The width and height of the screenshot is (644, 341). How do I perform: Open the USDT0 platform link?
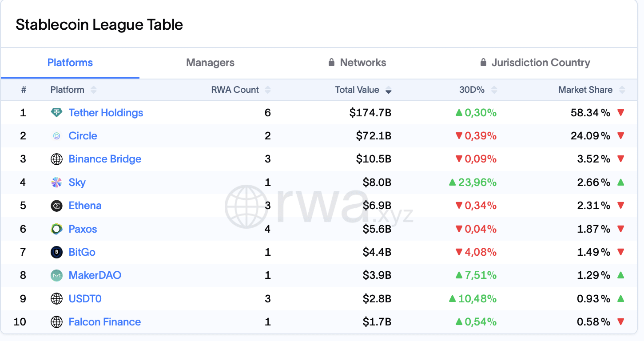click(85, 299)
